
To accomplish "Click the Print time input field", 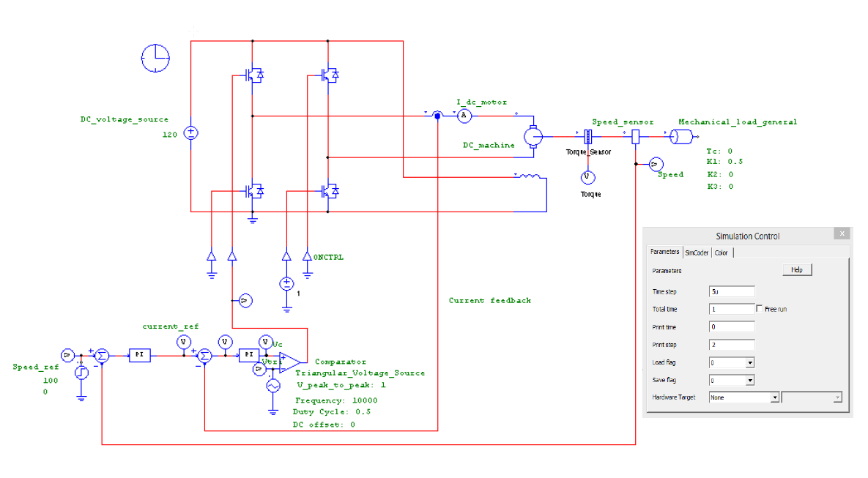I will 732,327.
